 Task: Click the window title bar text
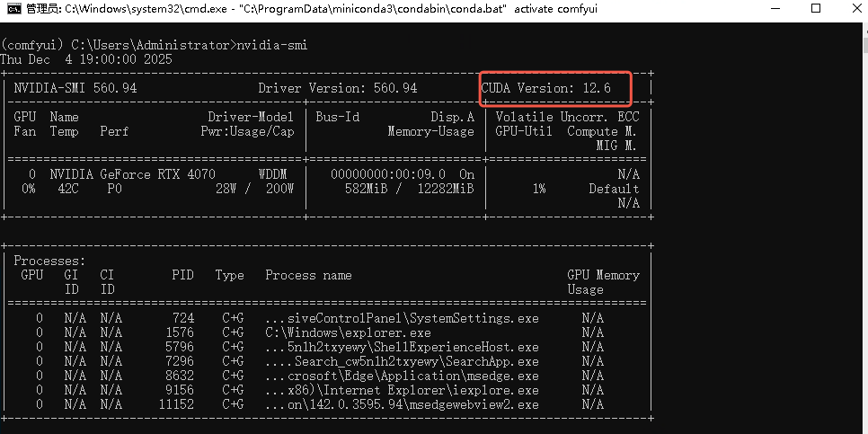312,9
